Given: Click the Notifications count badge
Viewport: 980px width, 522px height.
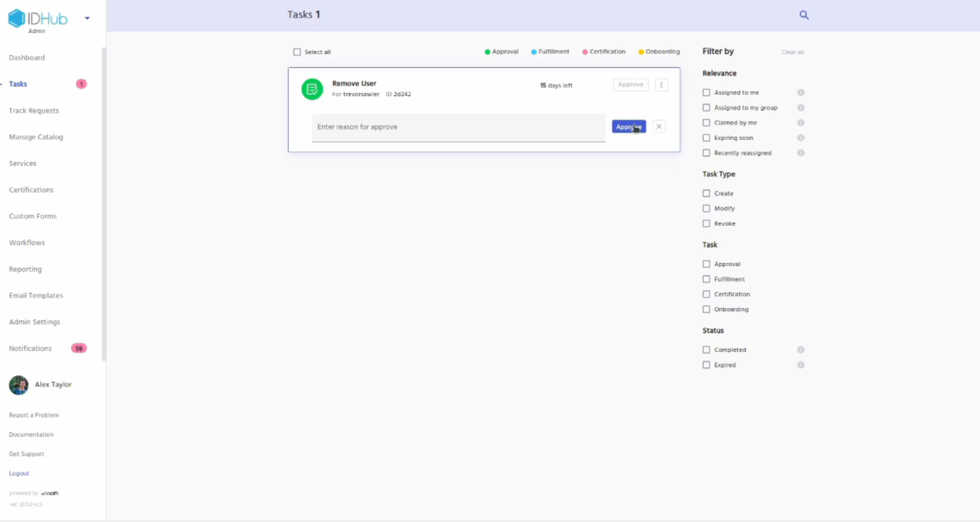Looking at the screenshot, I should (x=78, y=349).
